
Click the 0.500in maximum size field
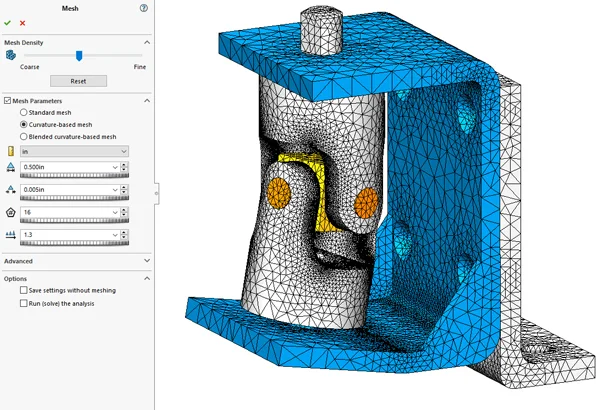(x=68, y=168)
